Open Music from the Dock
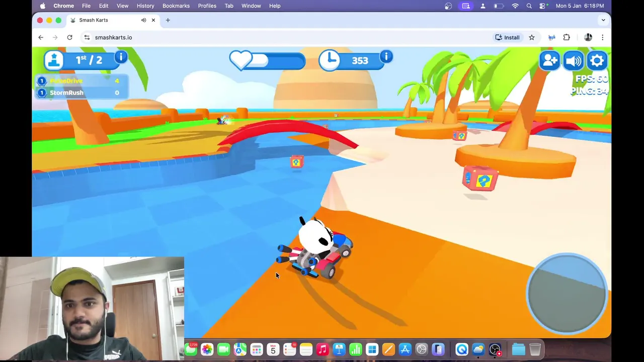Screen dimensions: 644x362 323,349
